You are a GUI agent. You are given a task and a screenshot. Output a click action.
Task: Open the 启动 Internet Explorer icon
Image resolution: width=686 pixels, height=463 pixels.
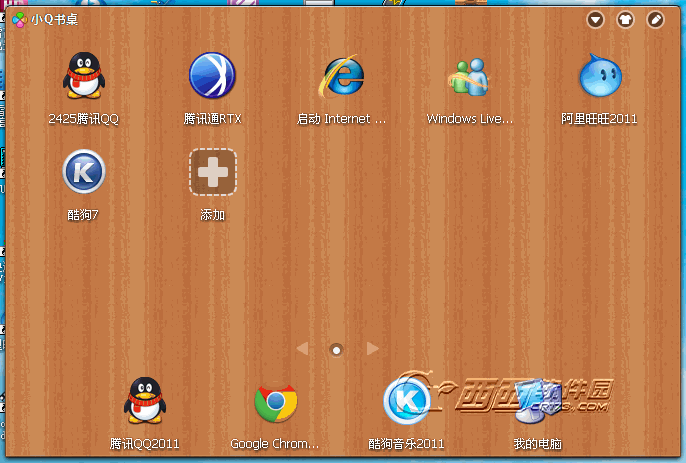point(342,75)
